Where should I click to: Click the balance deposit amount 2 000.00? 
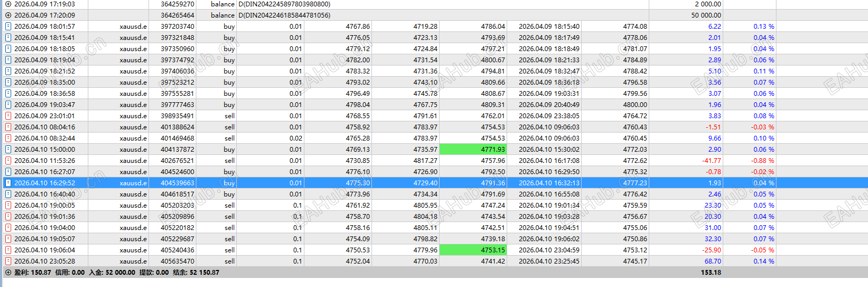pyautogui.click(x=708, y=4)
